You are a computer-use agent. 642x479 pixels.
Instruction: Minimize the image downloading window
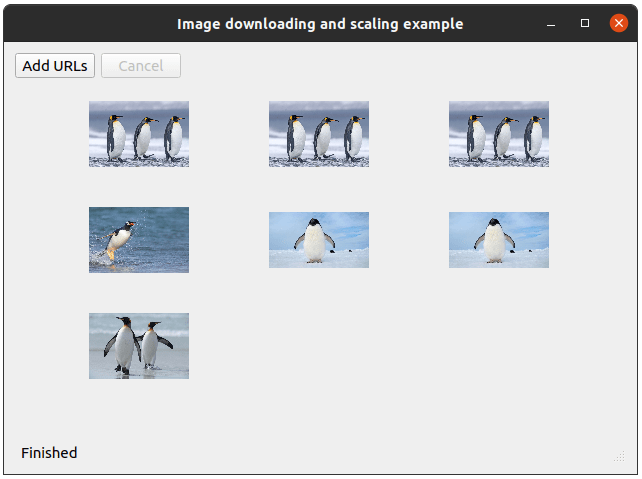[x=551, y=23]
